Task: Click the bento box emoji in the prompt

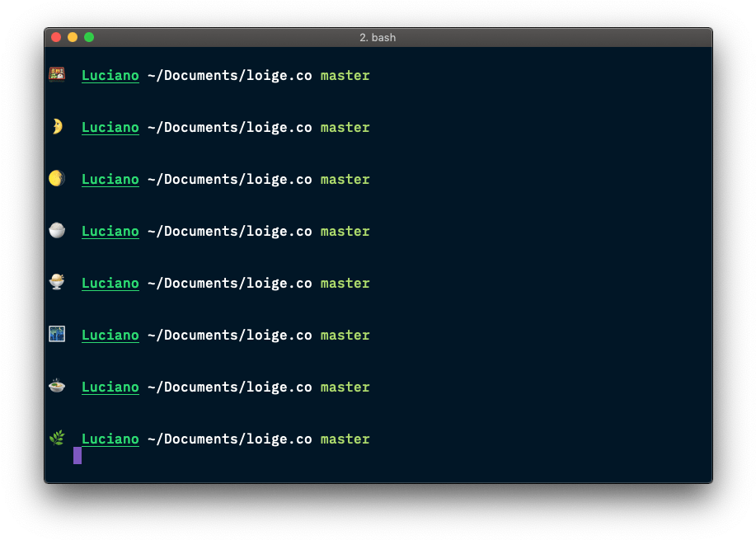Action: (x=57, y=74)
